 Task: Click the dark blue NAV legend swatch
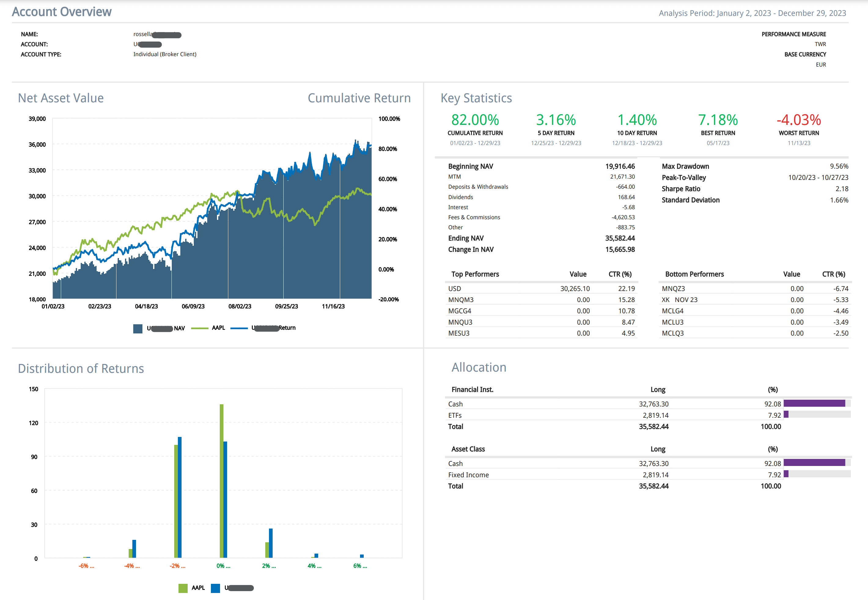(138, 329)
